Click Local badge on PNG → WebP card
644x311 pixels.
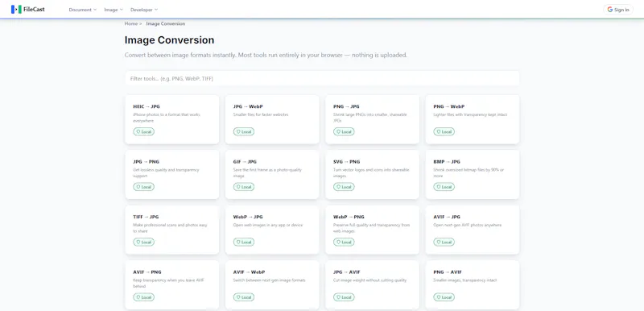click(x=444, y=132)
